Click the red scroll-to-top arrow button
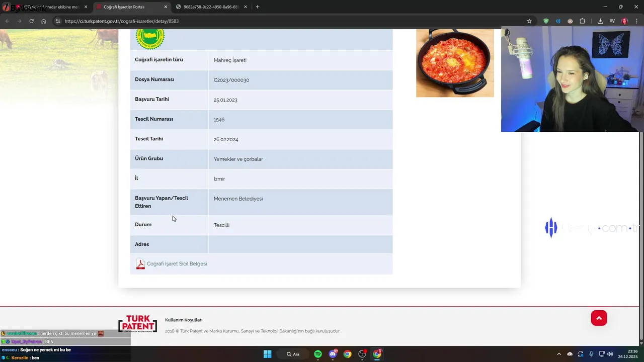 click(x=599, y=318)
